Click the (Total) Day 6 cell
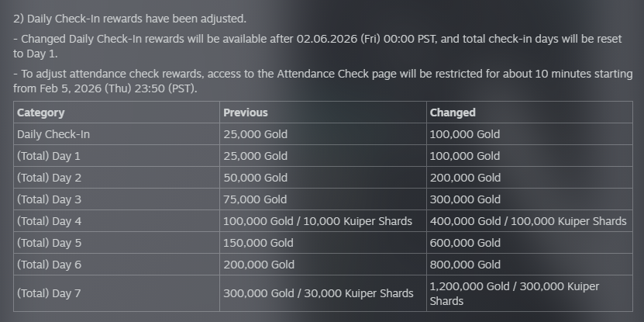 pyautogui.click(x=49, y=265)
